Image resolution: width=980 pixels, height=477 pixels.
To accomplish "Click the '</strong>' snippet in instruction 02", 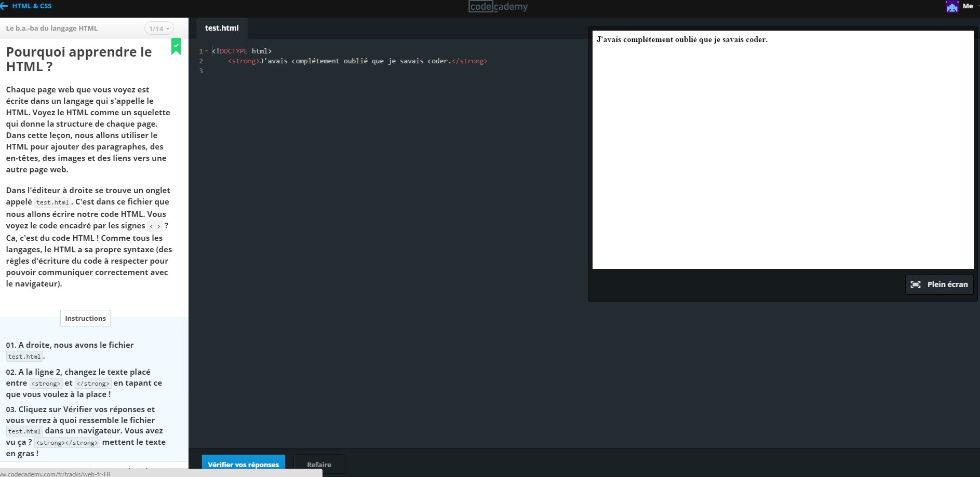I will [x=93, y=384].
